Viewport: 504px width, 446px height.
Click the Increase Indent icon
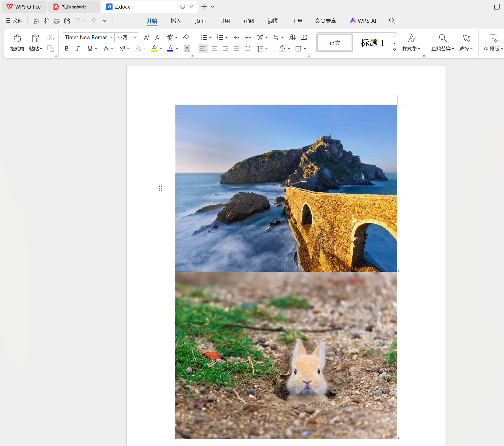[x=248, y=37]
